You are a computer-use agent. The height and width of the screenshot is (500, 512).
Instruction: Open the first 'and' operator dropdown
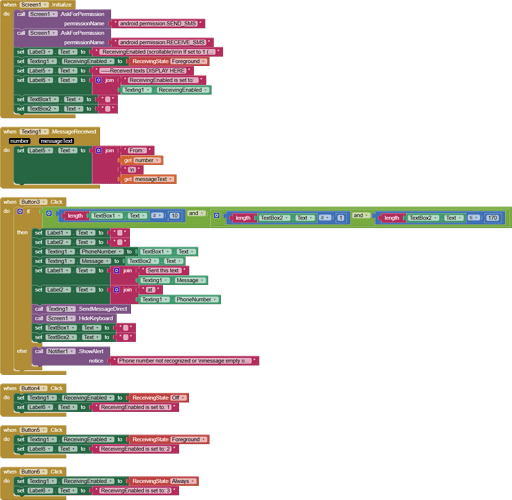coord(197,213)
